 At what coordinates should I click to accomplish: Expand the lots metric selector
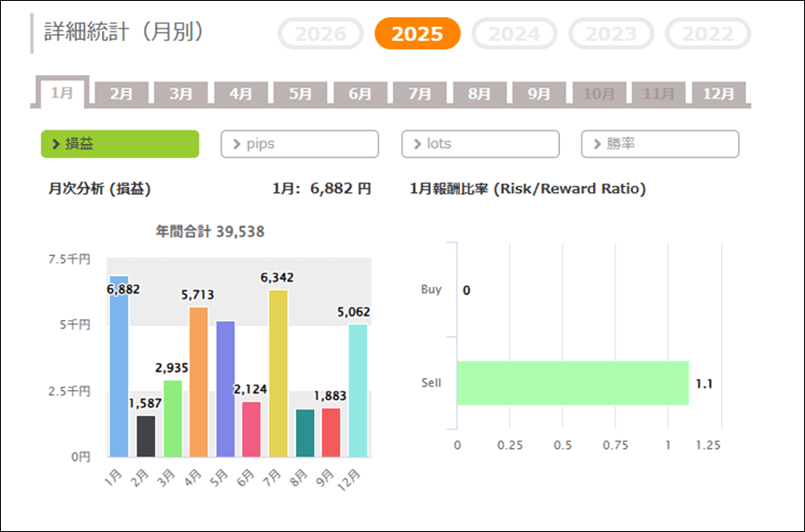pos(480,144)
